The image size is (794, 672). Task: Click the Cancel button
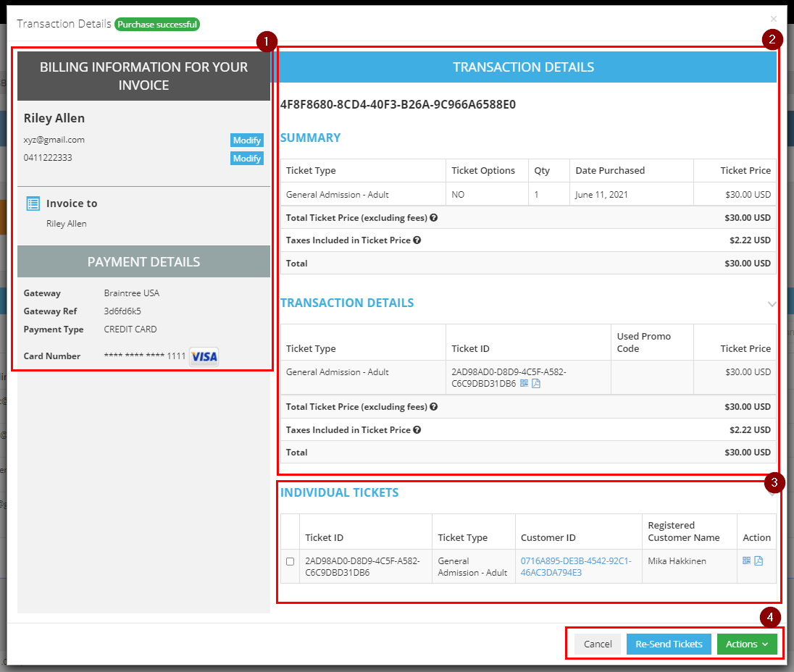pyautogui.click(x=598, y=644)
